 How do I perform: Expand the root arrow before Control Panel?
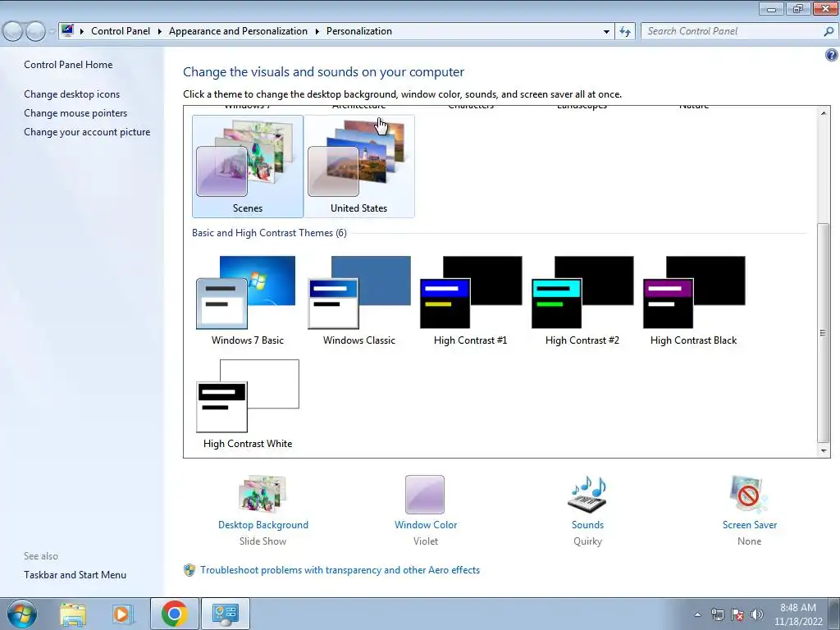coord(82,31)
